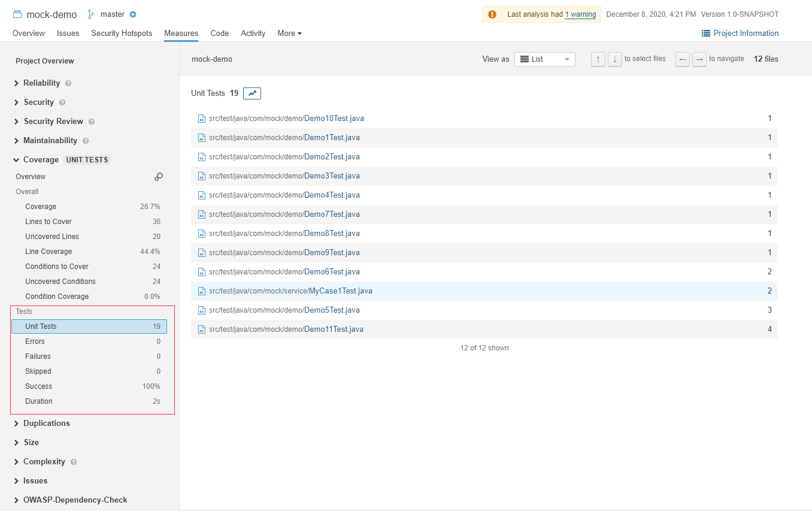Expand the Maintainability section
Screen dimensions: 812x511
pos(46,141)
